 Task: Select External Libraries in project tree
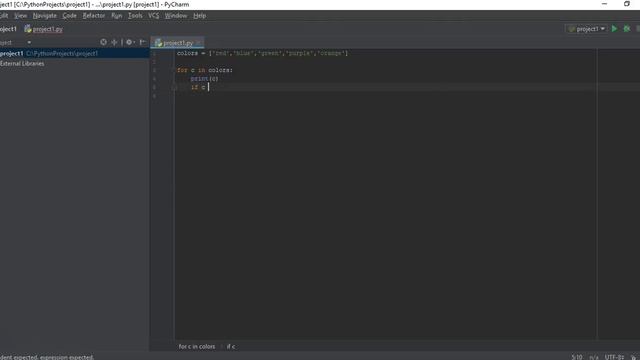(22, 64)
